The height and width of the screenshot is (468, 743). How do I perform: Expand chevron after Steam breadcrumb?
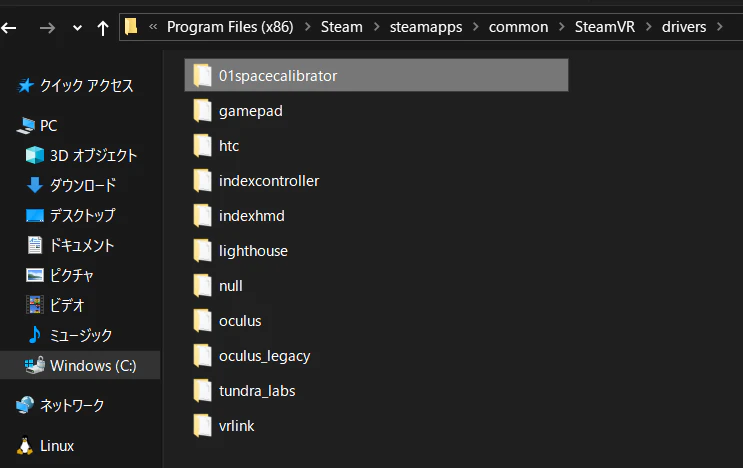[377, 27]
